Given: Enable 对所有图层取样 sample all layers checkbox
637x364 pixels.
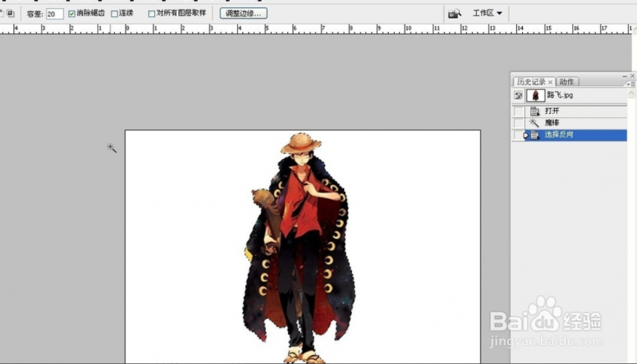Looking at the screenshot, I should 152,14.
